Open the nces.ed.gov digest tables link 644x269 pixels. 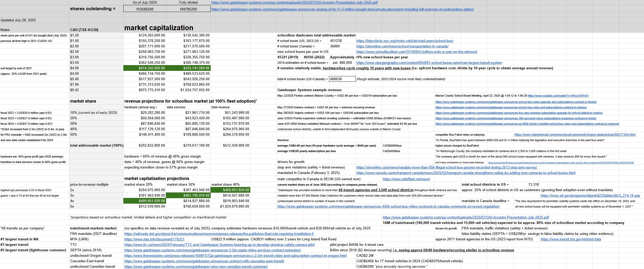point(590,196)
